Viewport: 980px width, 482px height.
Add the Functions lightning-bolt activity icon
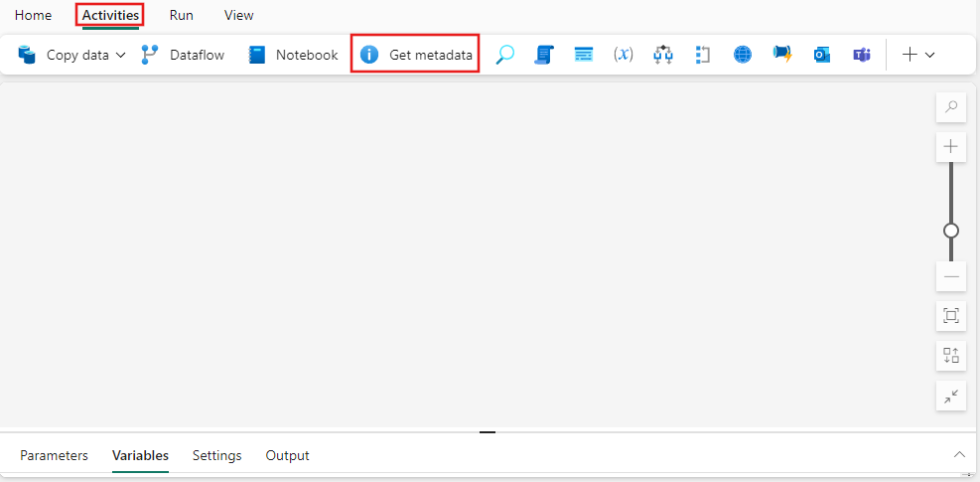(x=782, y=55)
